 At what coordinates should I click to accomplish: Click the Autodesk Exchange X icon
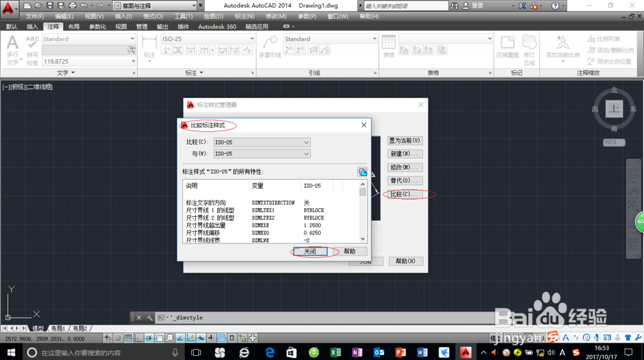522,6
